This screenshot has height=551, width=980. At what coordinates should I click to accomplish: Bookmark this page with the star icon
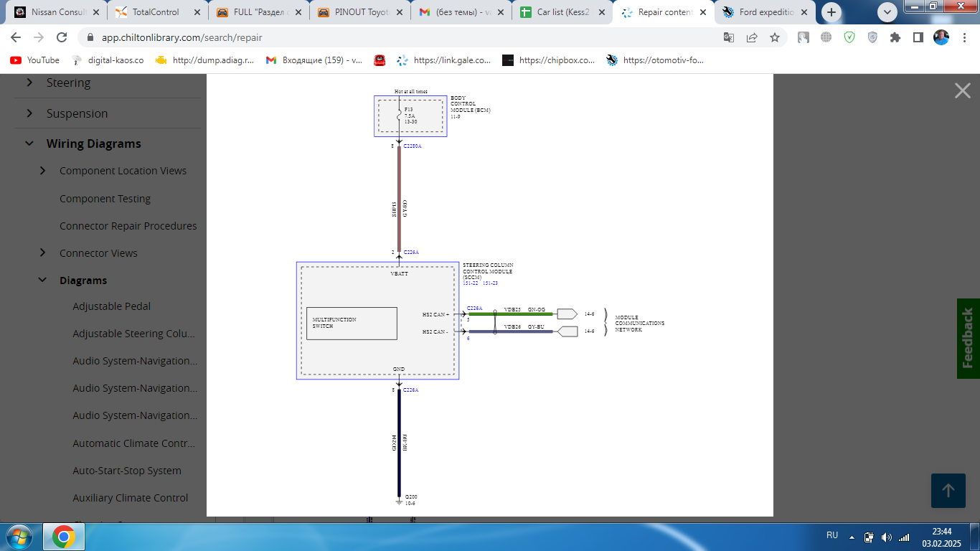[x=775, y=37]
